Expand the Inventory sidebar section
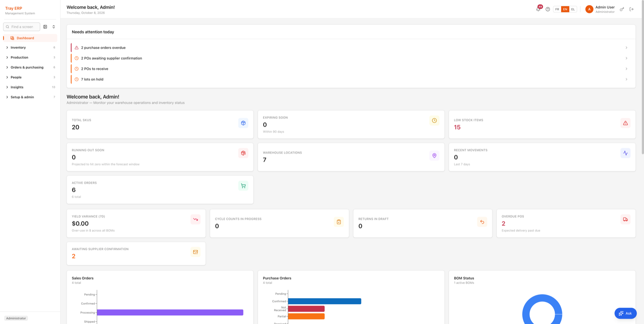The width and height of the screenshot is (644, 324). 30,48
